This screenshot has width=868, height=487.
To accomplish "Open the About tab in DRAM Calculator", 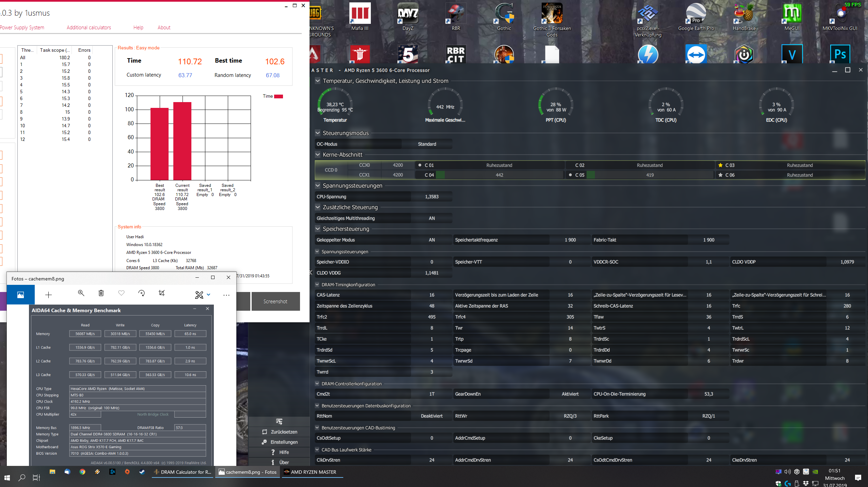I will pyautogui.click(x=164, y=28).
